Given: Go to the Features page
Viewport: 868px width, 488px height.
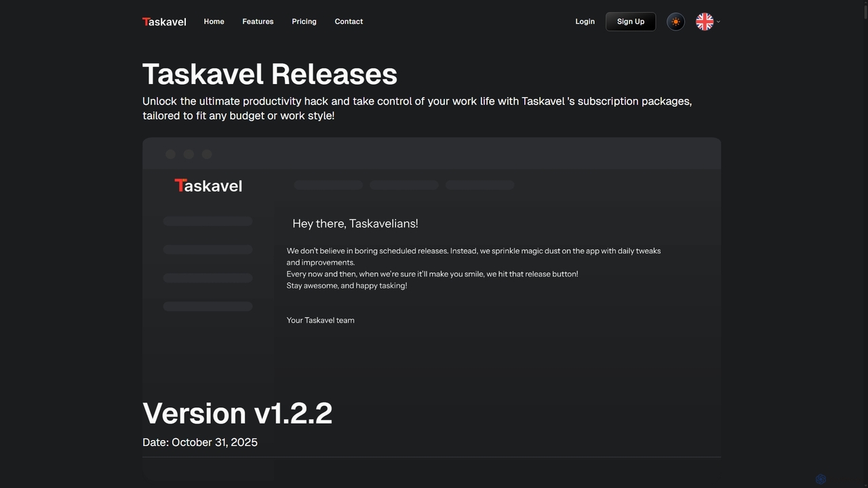Looking at the screenshot, I should tap(258, 22).
